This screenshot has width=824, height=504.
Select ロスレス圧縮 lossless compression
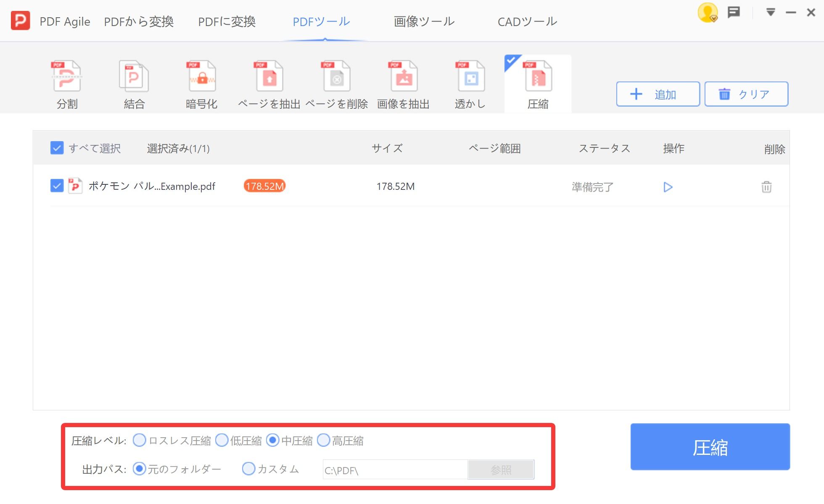tap(139, 441)
